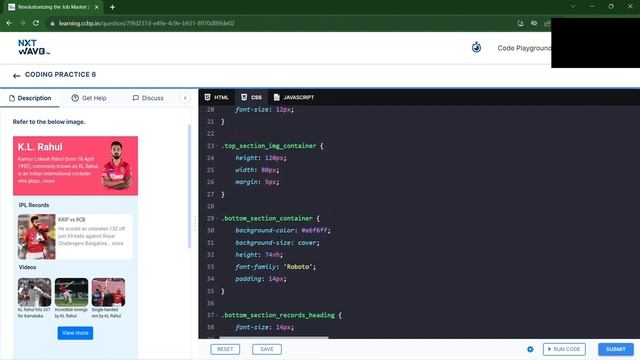Click the install app icon in address bar
Viewport: 640px width, 360px height.
pos(520,23)
